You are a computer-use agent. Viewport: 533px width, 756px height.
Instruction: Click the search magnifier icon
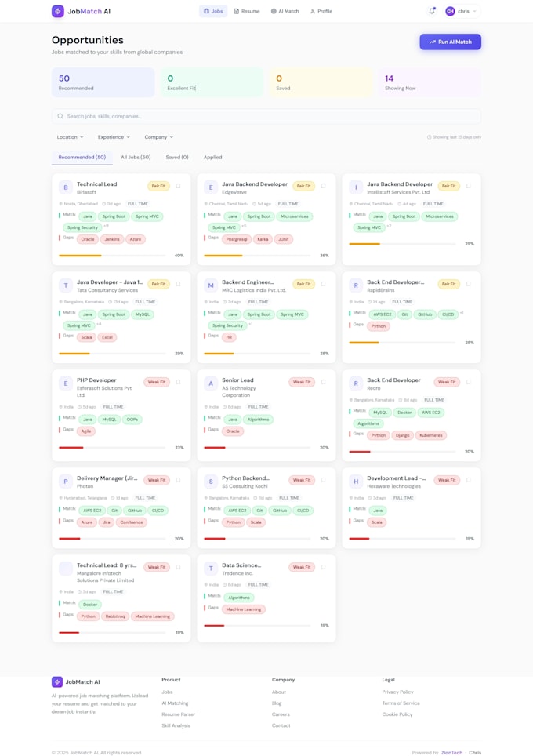click(60, 116)
